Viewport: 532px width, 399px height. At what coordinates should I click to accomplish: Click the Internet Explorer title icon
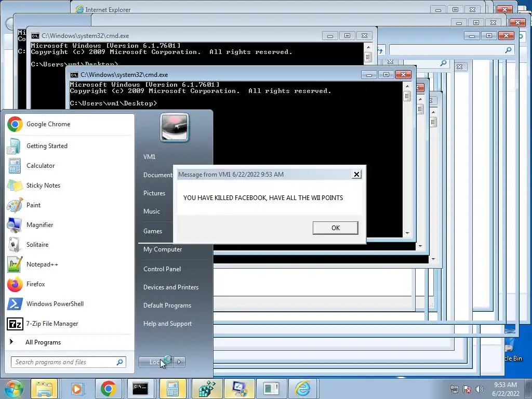[79, 9]
